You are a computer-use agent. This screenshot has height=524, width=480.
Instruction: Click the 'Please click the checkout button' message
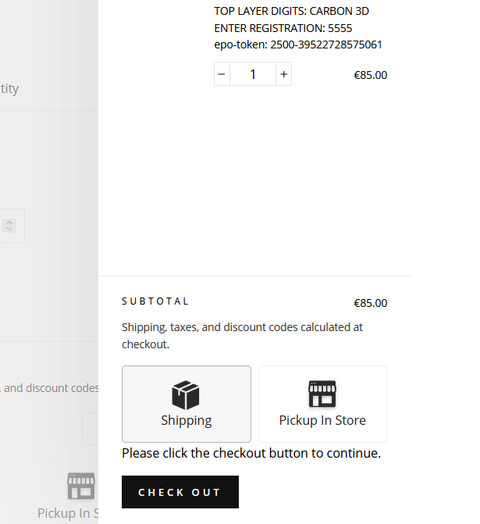pyautogui.click(x=251, y=453)
